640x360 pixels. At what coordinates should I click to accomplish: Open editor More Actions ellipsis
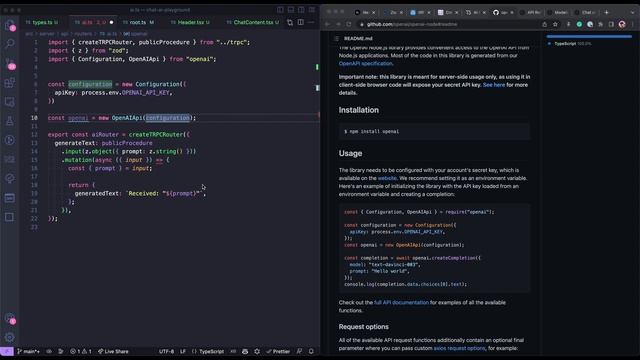click(311, 22)
